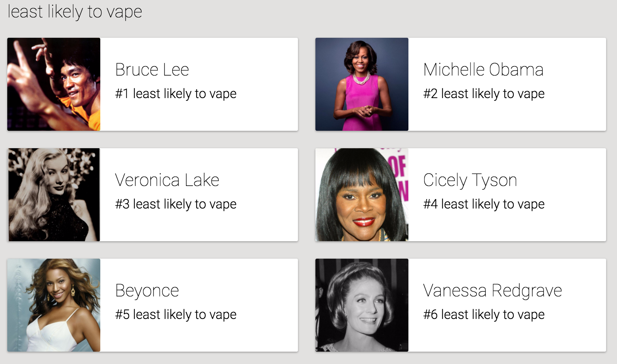Click Cicely Tyson's thumbnail photo
Screen dimensions: 617x364
(x=362, y=195)
